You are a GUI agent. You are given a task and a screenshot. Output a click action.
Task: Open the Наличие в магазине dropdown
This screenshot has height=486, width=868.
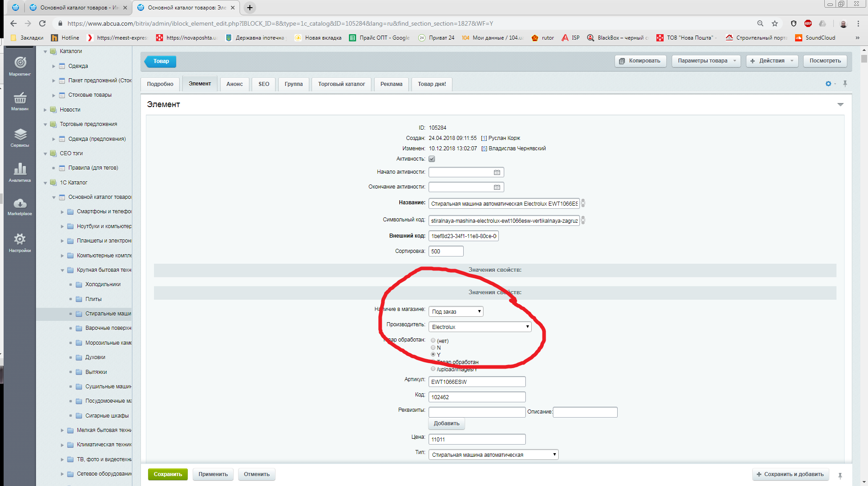456,311
